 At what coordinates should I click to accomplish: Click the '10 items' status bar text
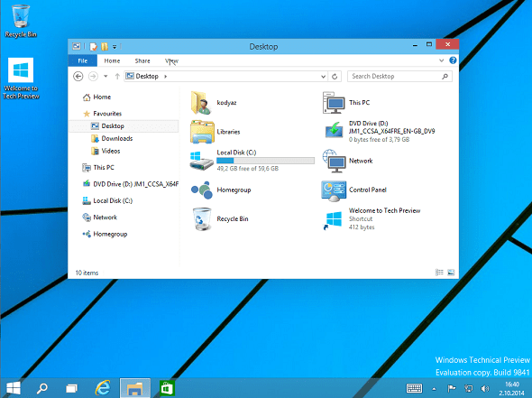(x=87, y=273)
